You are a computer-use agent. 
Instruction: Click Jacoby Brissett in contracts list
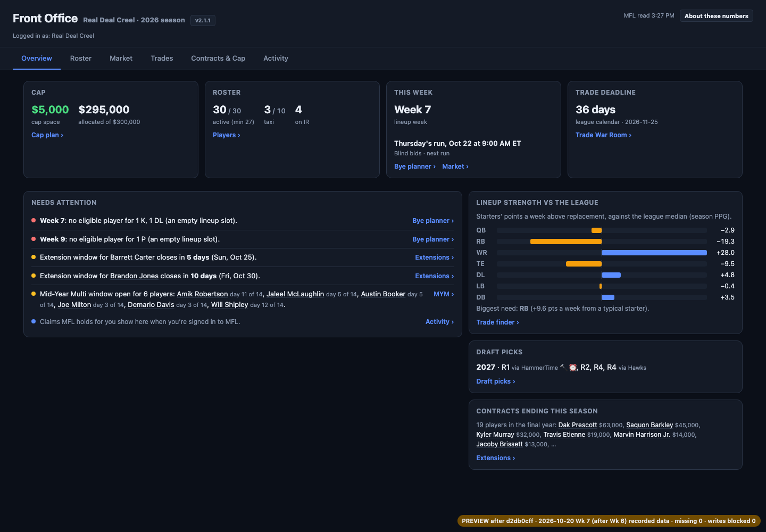click(x=499, y=444)
